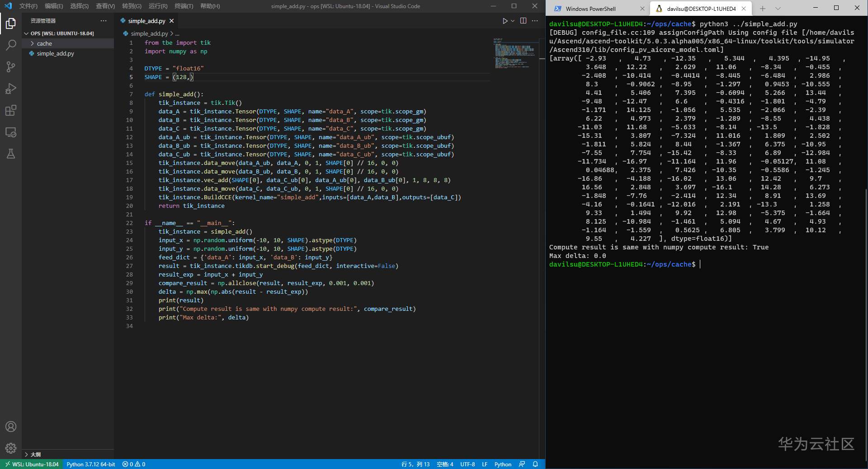Open the Manage gear icon
868x469 pixels.
(x=11, y=448)
